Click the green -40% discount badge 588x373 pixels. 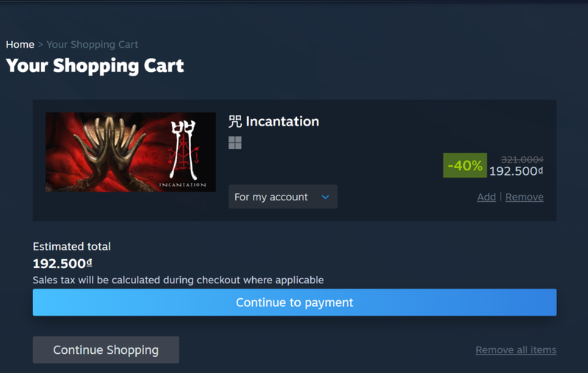[x=465, y=165]
